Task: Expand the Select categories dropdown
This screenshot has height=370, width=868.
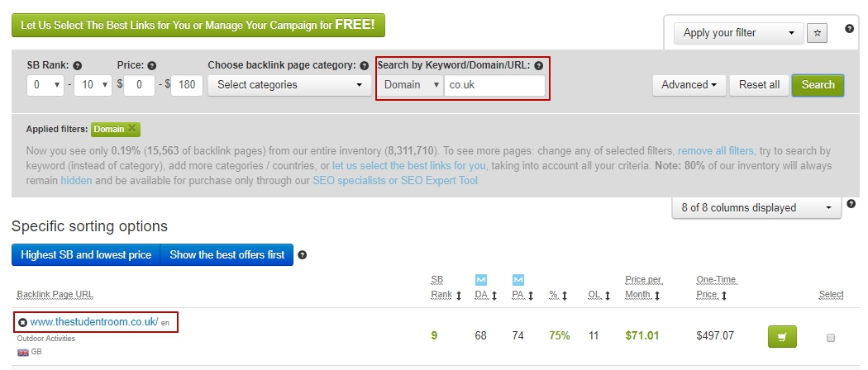Action: pos(289,84)
